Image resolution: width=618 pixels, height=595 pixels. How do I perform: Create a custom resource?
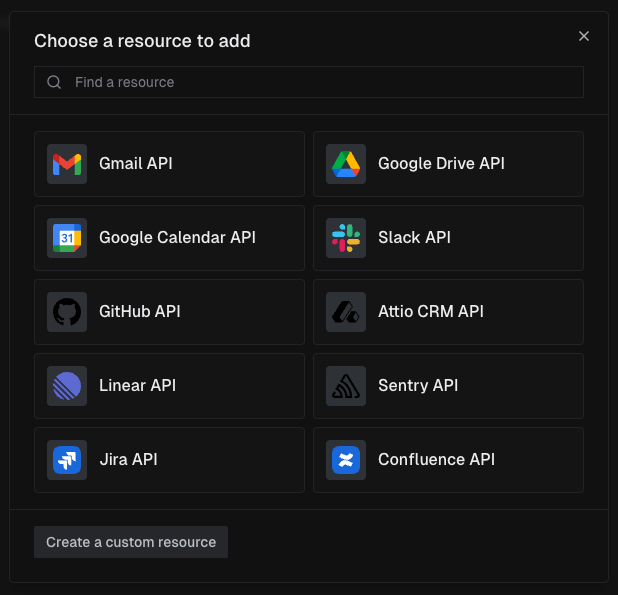click(x=131, y=542)
